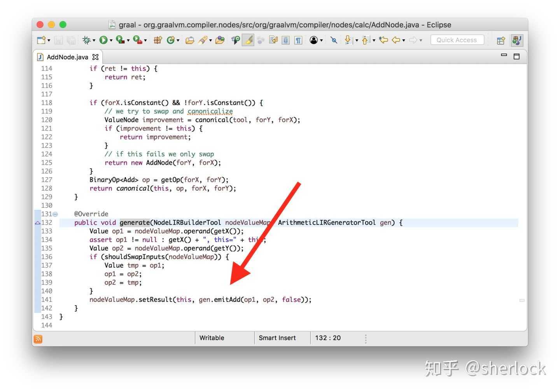
Task: Collapse the fold at line 131
Action: 55,214
